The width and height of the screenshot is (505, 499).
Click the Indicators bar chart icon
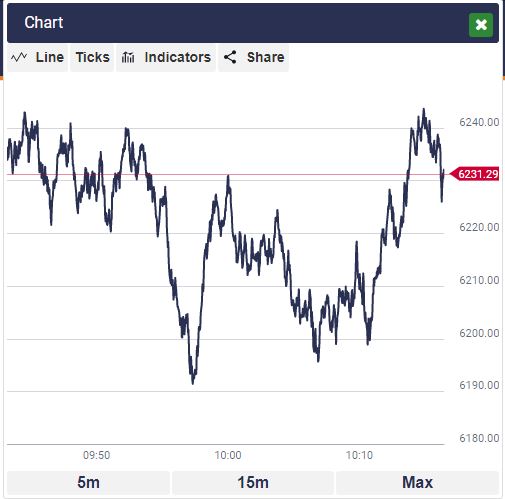pyautogui.click(x=128, y=57)
